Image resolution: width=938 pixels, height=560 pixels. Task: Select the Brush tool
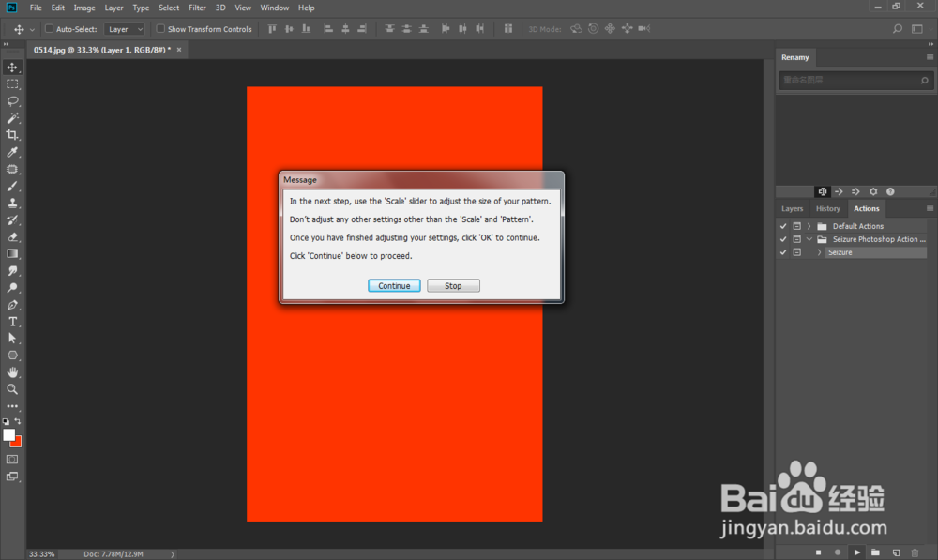[12, 186]
